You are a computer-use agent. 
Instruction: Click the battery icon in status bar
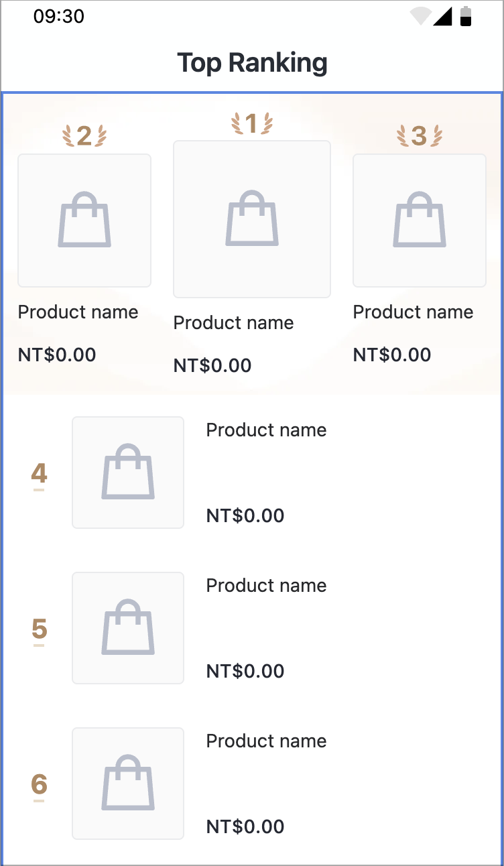coord(466,16)
